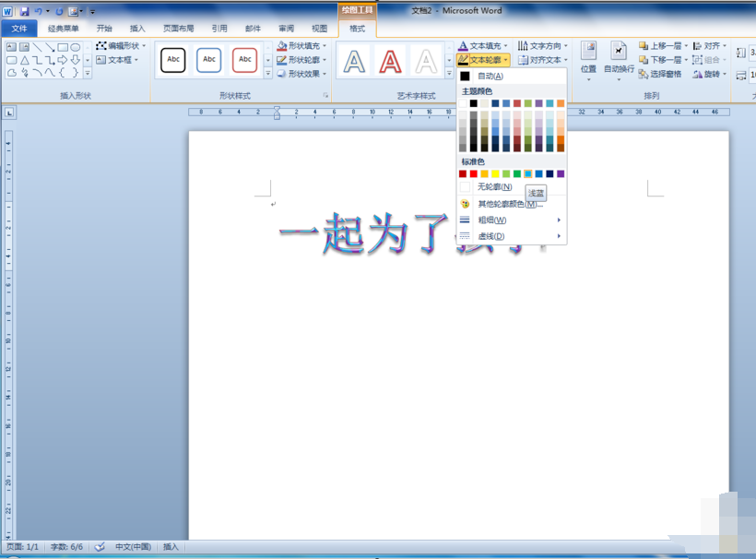Click 页面: 1/1 page indicator in status bar

[23, 547]
